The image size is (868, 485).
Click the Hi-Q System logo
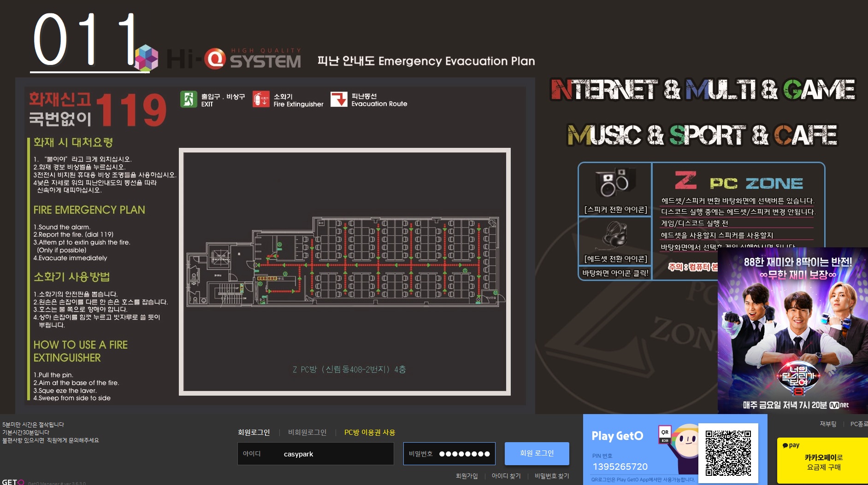[234, 59]
